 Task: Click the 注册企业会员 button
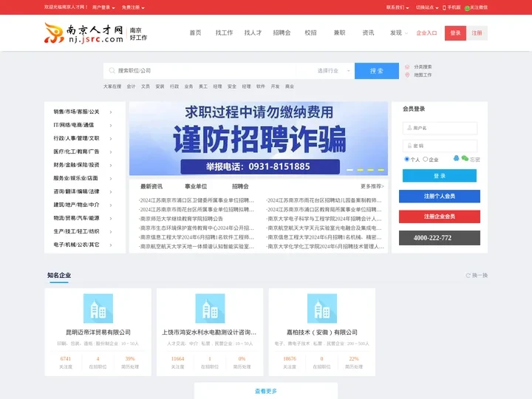pos(440,216)
